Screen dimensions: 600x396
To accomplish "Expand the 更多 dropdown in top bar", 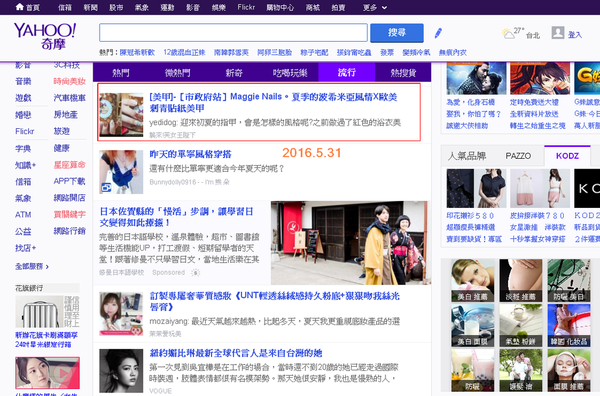I will (375, 7).
